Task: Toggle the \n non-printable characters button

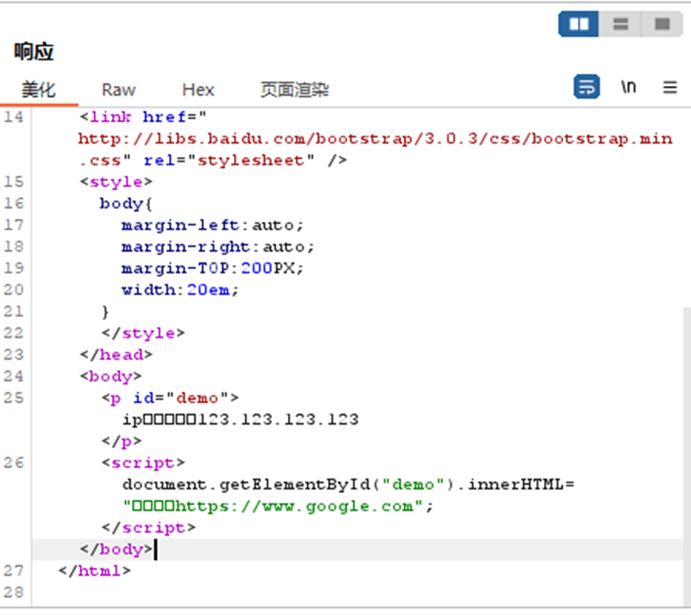Action: 628,87
